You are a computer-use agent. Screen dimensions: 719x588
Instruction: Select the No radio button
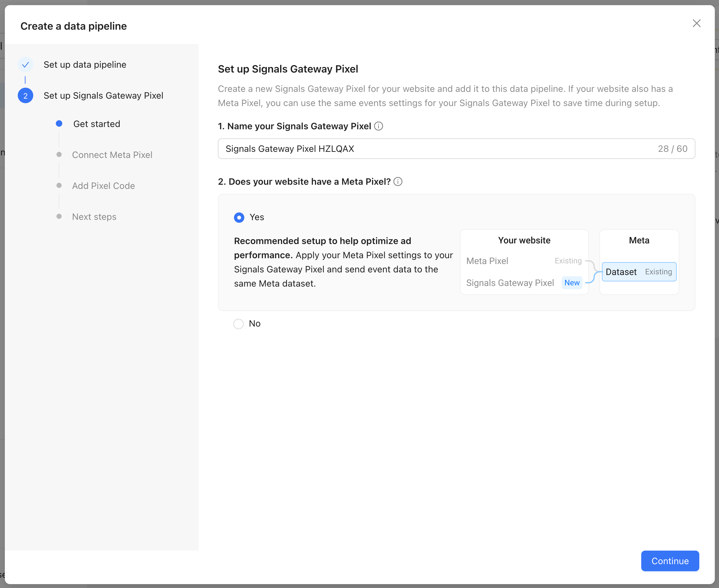238,324
